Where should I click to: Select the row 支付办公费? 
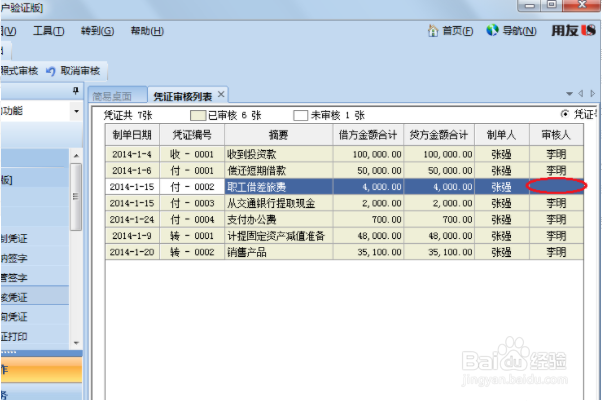click(344, 219)
